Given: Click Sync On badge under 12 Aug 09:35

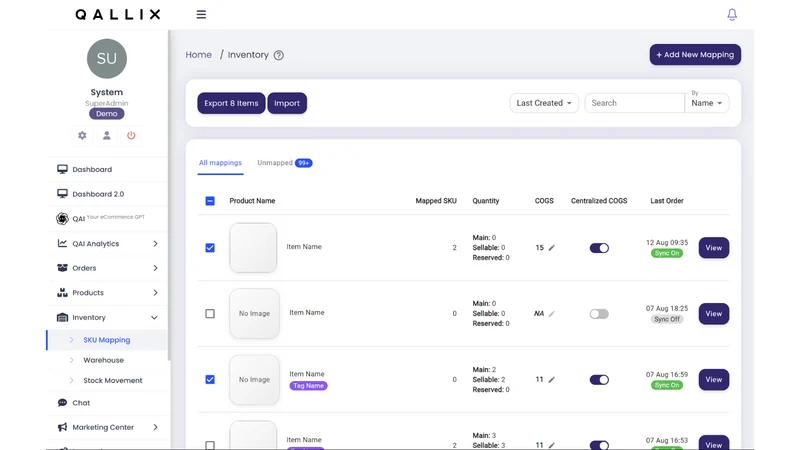Looking at the screenshot, I should (x=667, y=253).
